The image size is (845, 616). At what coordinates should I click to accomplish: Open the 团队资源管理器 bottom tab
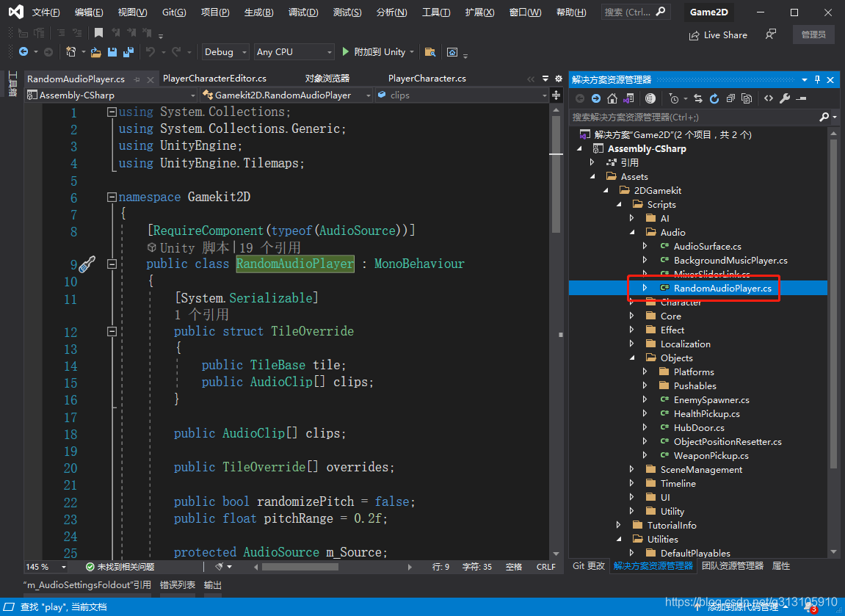pyautogui.click(x=733, y=566)
